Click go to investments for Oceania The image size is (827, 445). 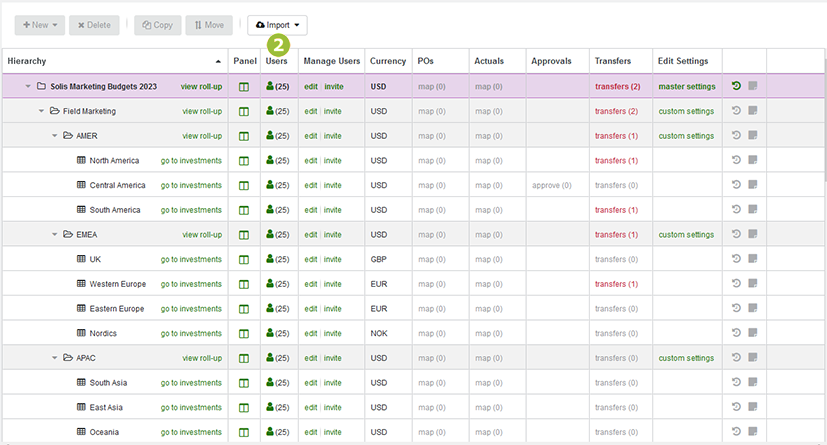[x=191, y=432]
